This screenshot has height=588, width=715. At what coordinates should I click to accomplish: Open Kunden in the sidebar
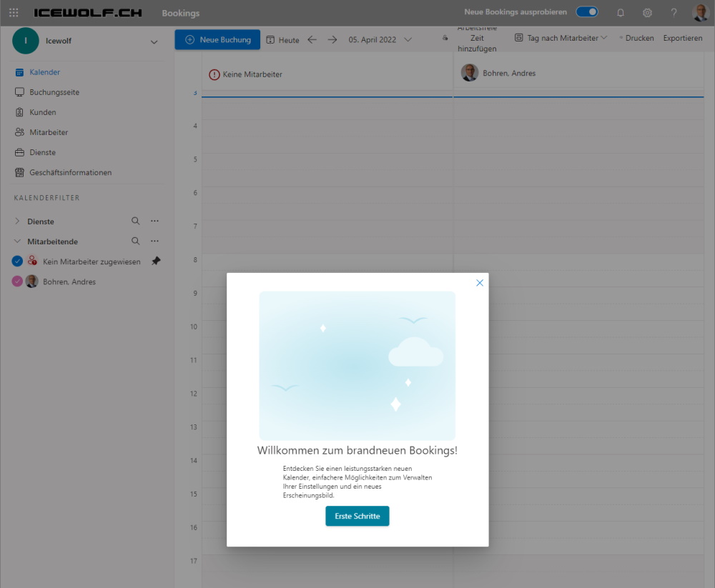[x=36, y=112]
